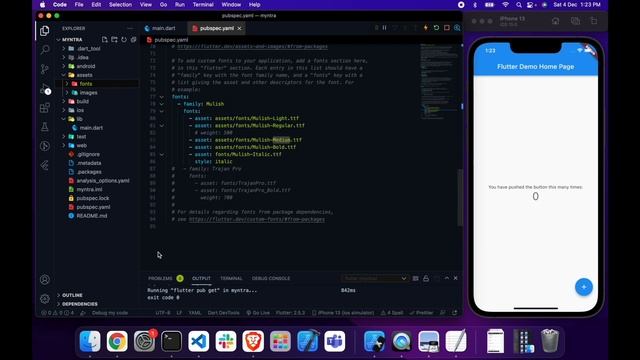640x360 pixels.
Task: Open the DEBUG CONSOLE panel tab
Action: tap(271, 278)
